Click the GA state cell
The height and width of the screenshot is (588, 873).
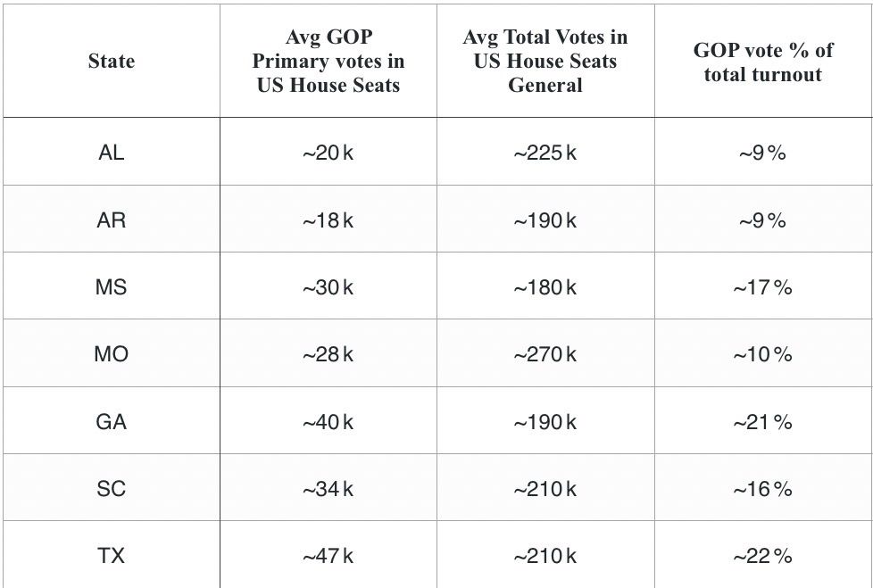[112, 420]
